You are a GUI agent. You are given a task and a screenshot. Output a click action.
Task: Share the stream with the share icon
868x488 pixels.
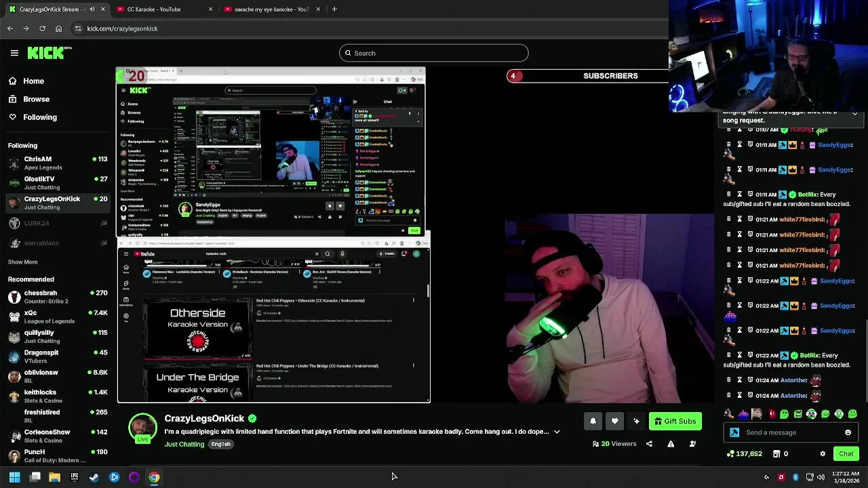pyautogui.click(x=649, y=444)
